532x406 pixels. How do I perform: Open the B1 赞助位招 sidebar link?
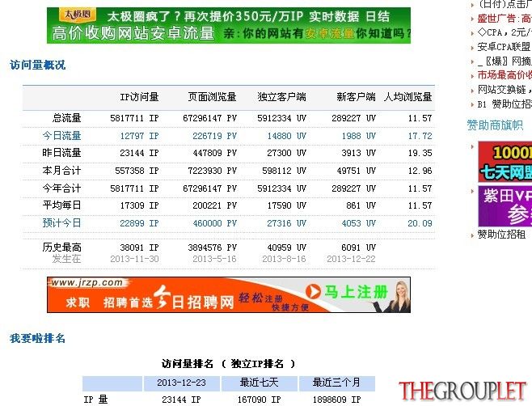505,104
